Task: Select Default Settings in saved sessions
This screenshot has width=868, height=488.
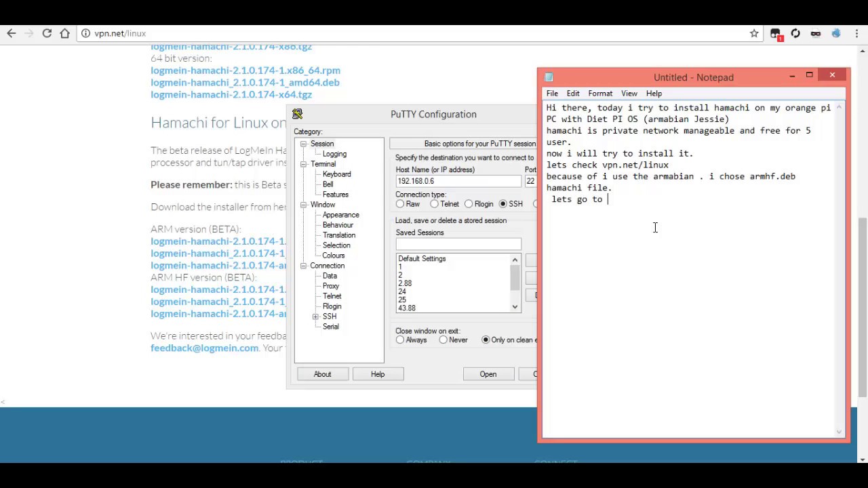Action: pyautogui.click(x=422, y=259)
